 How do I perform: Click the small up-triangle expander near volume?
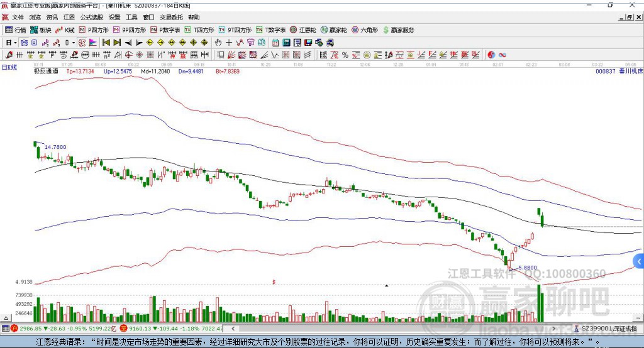pyautogui.click(x=6, y=318)
